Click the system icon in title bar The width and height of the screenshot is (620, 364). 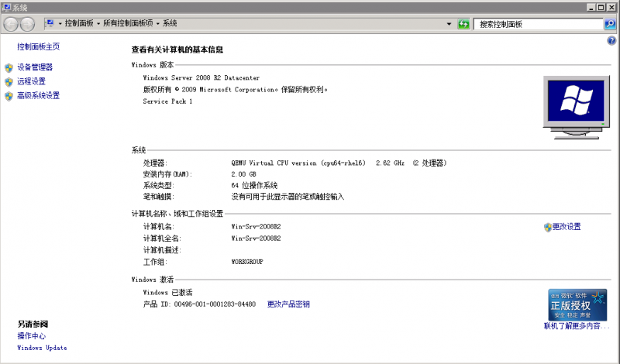point(6,7)
